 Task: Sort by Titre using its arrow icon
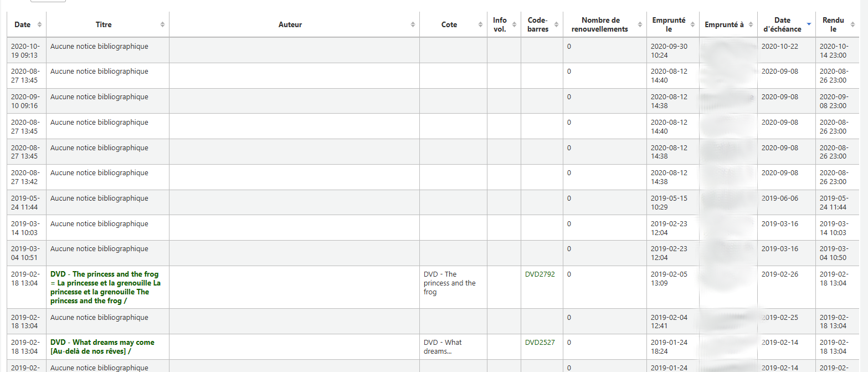(162, 25)
